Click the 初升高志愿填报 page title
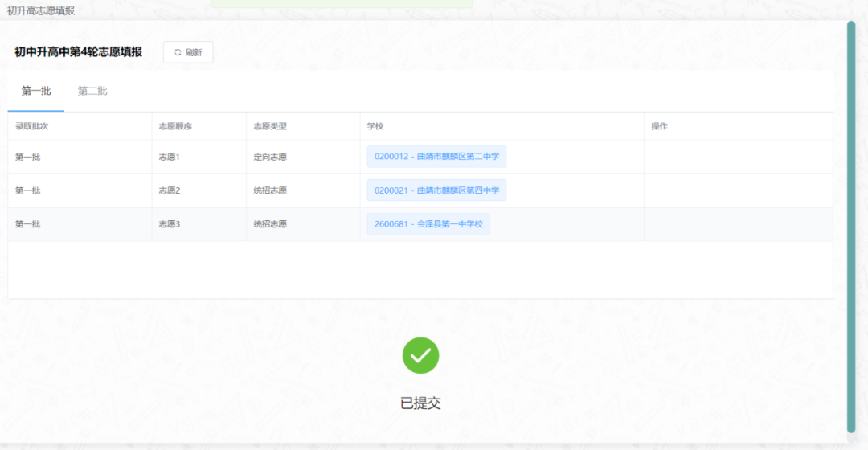This screenshot has height=450, width=868. coord(41,10)
